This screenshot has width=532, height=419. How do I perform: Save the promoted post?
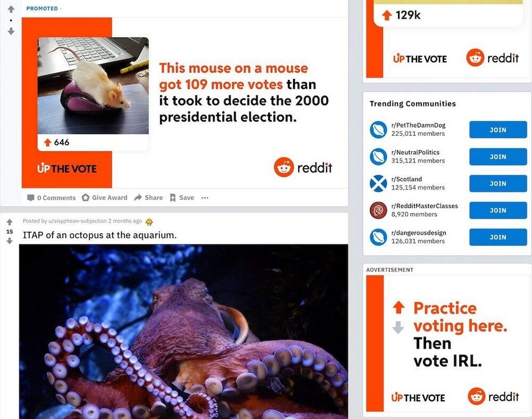[182, 198]
